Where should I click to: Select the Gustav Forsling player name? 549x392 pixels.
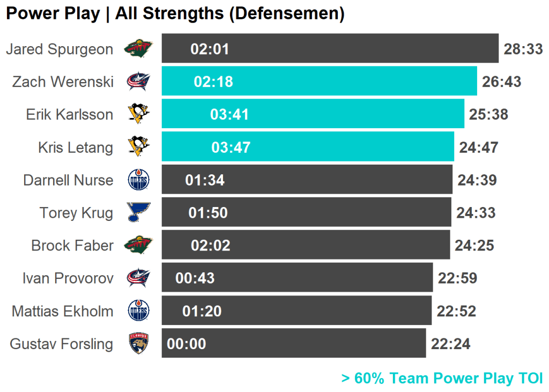pos(62,344)
